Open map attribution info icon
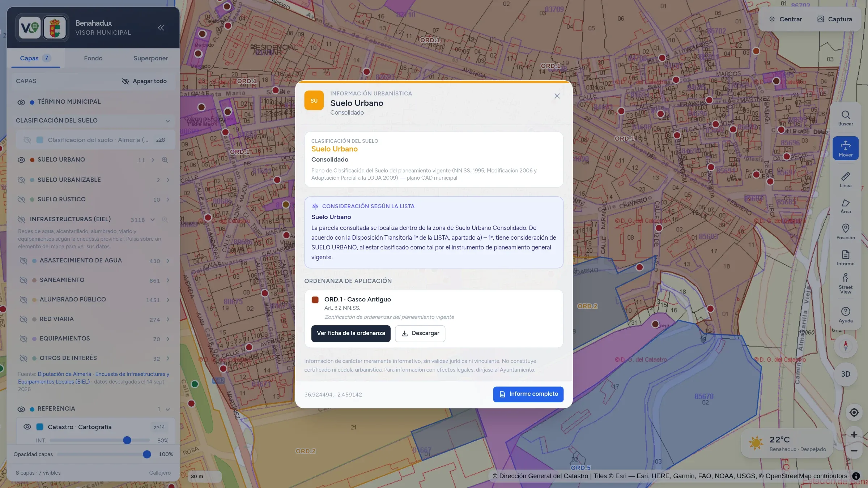The width and height of the screenshot is (868, 488). pyautogui.click(x=856, y=476)
